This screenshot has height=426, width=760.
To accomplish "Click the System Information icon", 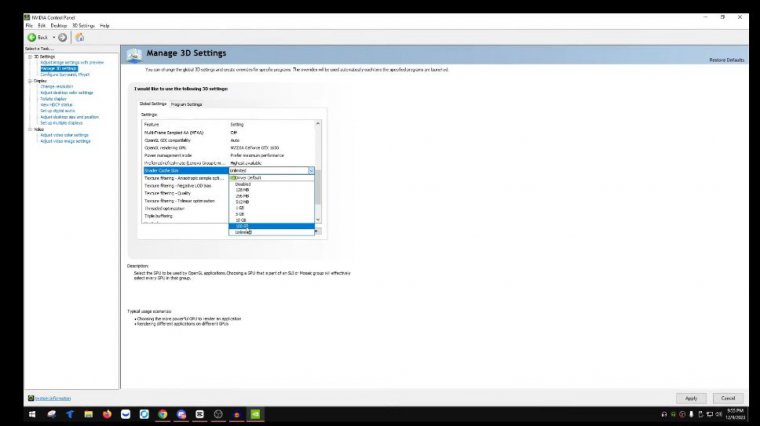I will pyautogui.click(x=29, y=398).
